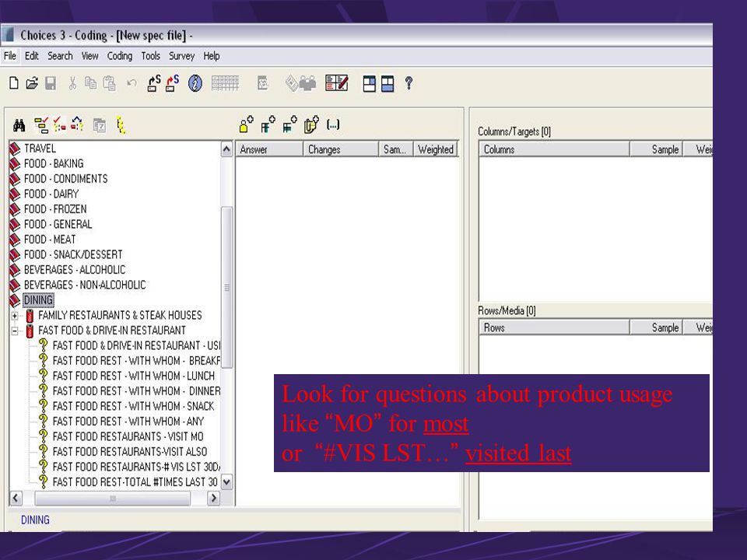Image resolution: width=747 pixels, height=560 pixels.
Task: Click the tree's vertical scroll down arrow
Action: 226,482
